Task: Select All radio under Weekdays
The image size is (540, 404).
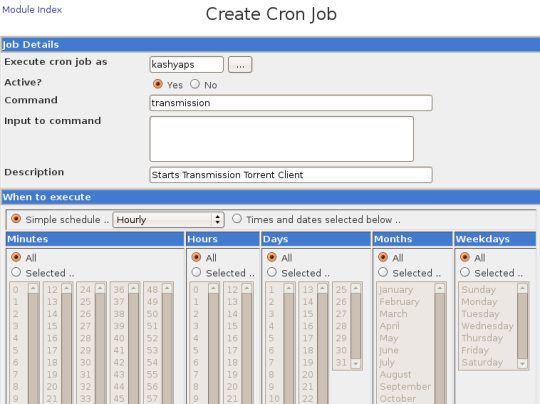Action: pos(465,257)
